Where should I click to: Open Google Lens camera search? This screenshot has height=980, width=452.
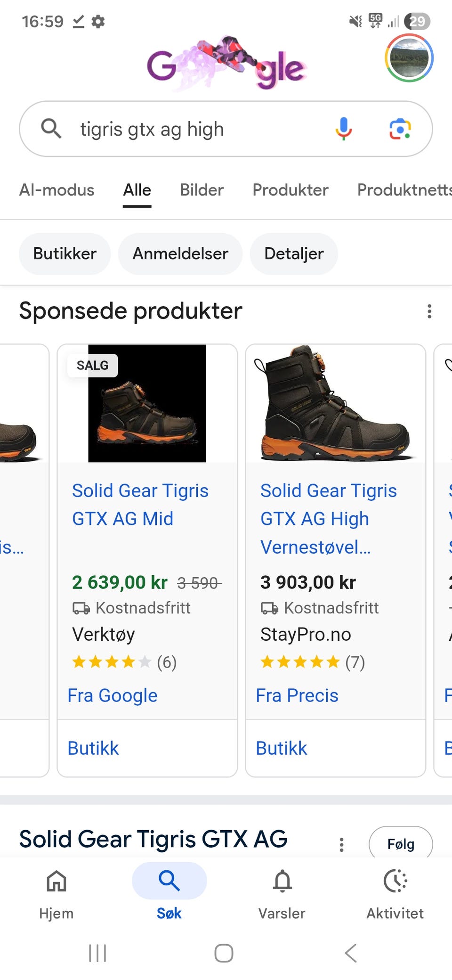[x=400, y=129]
